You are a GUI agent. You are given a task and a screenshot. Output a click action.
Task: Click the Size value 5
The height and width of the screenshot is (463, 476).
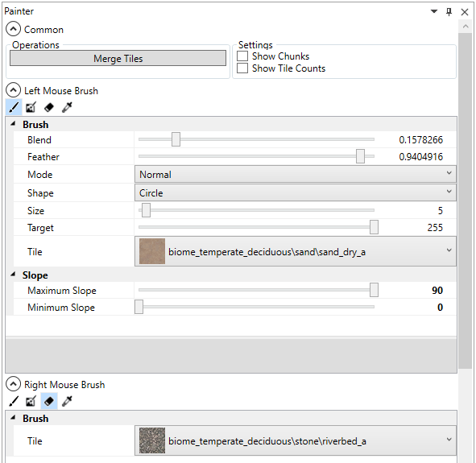441,211
